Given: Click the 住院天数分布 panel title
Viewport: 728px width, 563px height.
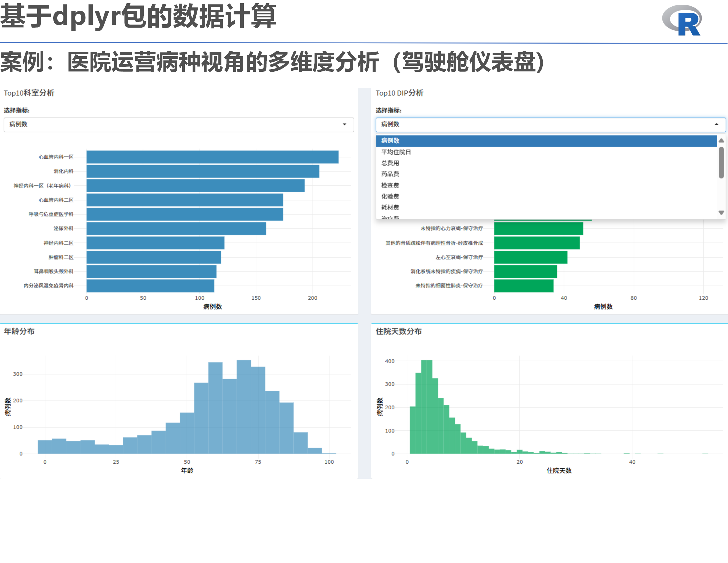Looking at the screenshot, I should tap(399, 331).
